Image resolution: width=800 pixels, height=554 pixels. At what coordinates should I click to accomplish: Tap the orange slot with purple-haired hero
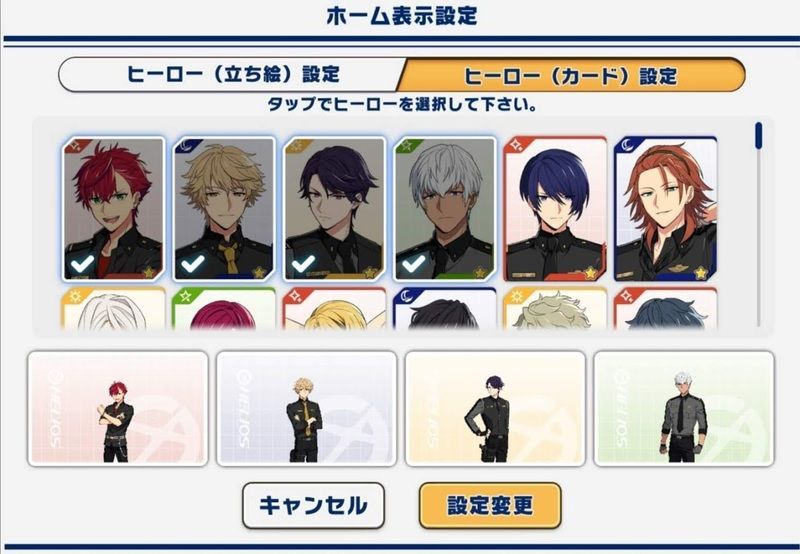click(495, 408)
